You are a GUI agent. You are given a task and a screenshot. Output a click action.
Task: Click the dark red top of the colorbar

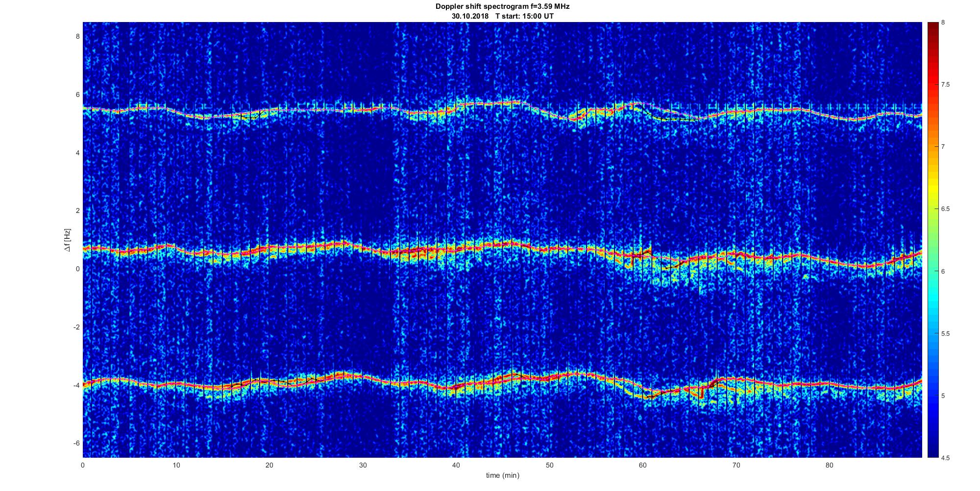point(932,27)
